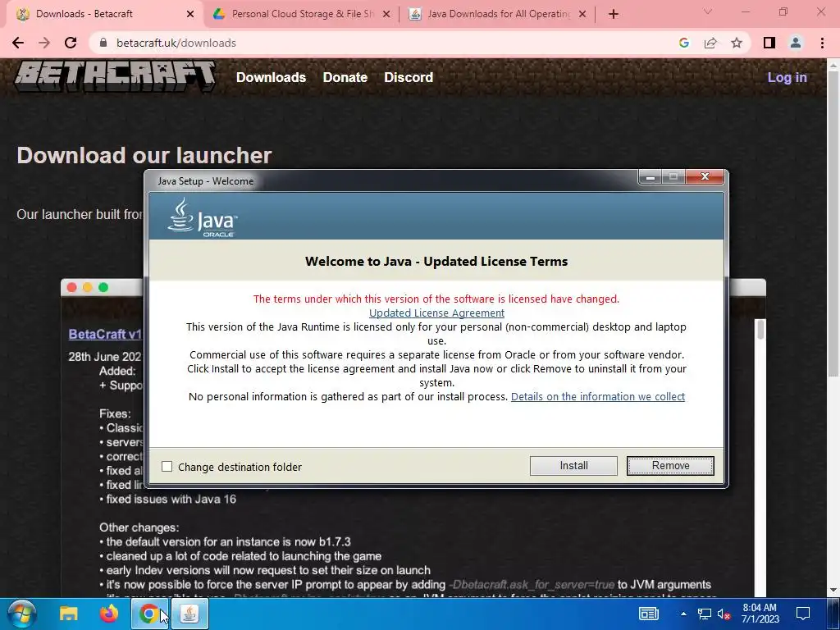Go back with the browser back arrow
840x630 pixels.
coord(18,43)
